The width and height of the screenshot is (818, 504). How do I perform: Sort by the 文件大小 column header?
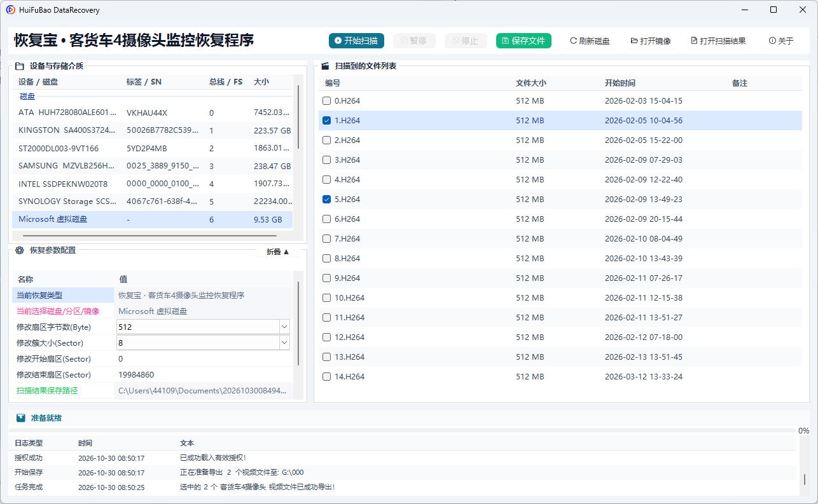pos(530,83)
